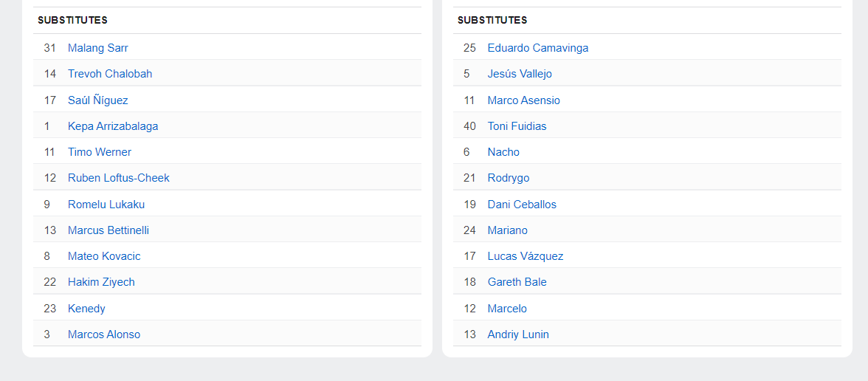The image size is (868, 381).
Task: View Andriy Lunin's profile
Action: point(518,334)
